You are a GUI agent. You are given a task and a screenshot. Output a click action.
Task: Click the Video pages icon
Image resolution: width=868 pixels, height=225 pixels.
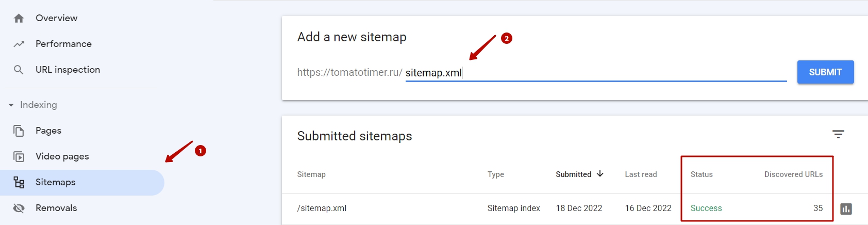[x=19, y=156]
